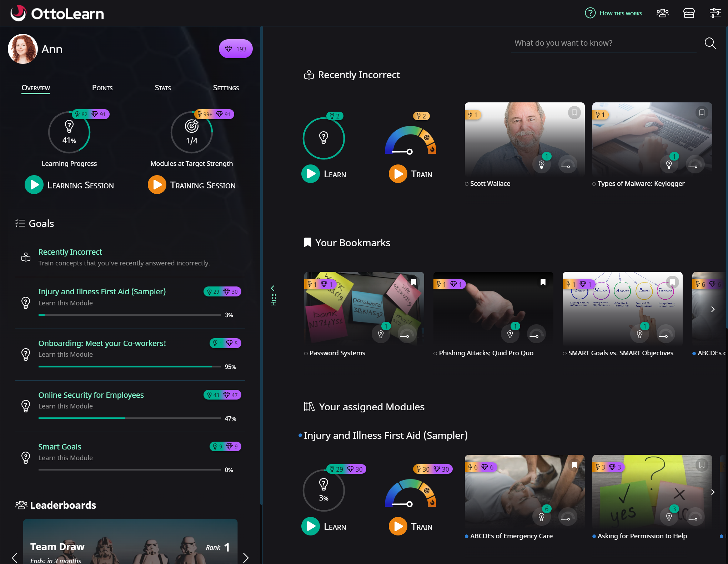Toggle bookmark on ABCDEs of Emergency Care card
This screenshot has width=728, height=564.
[574, 465]
